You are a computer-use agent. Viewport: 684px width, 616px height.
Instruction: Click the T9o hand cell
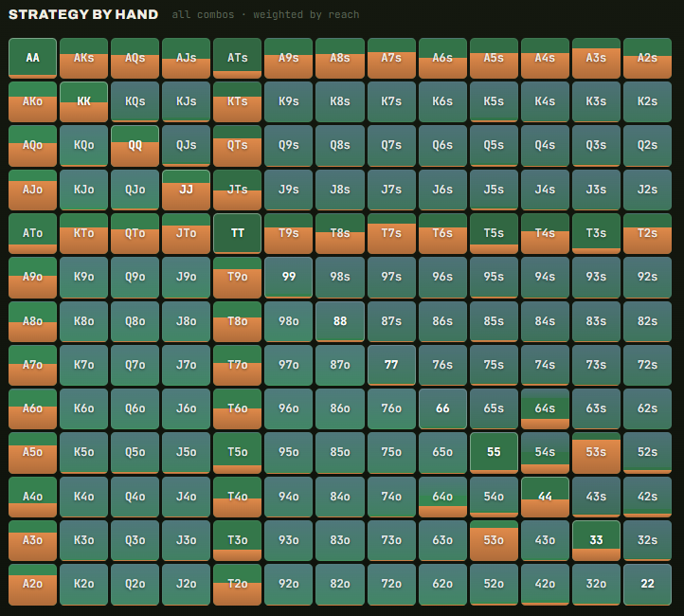[x=237, y=277]
